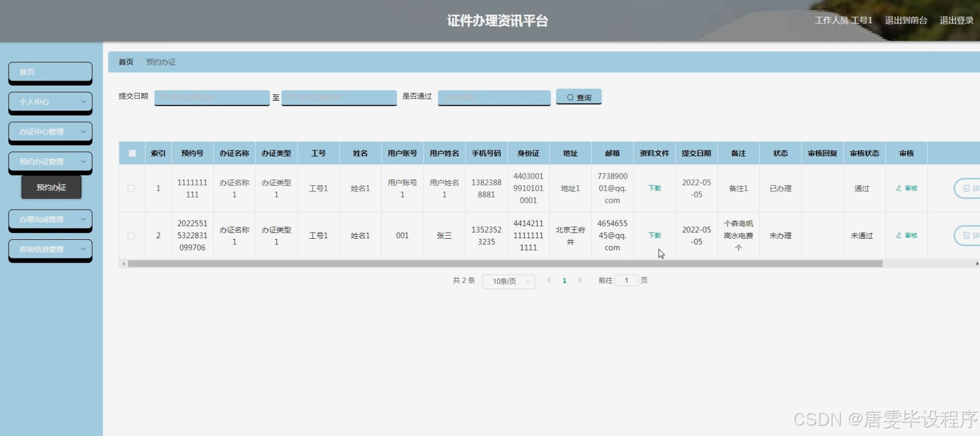Go to next page arrow
Image resolution: width=980 pixels, height=436 pixels.
580,280
